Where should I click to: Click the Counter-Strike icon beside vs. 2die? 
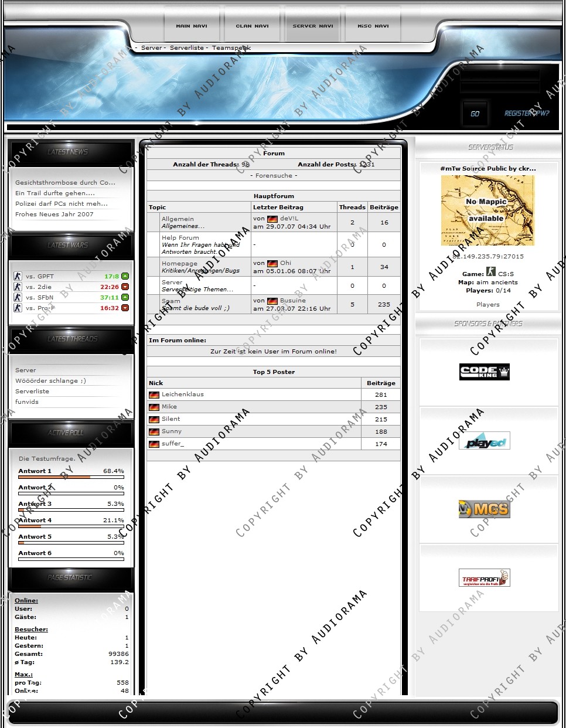coord(18,287)
